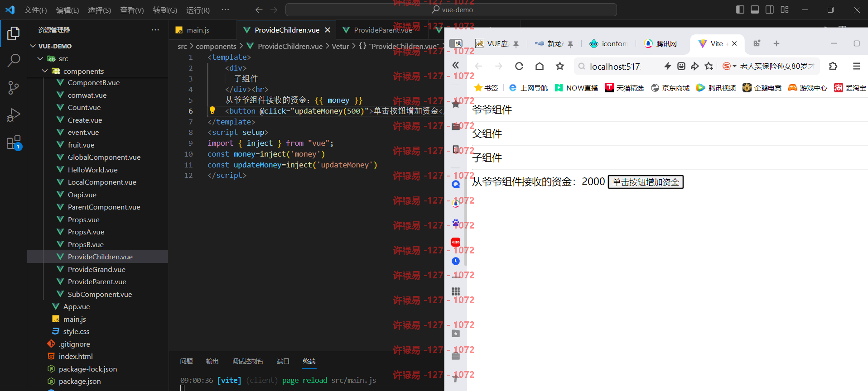This screenshot has height=391, width=868.
Task: Open the Run and Debug view
Action: coord(14,115)
